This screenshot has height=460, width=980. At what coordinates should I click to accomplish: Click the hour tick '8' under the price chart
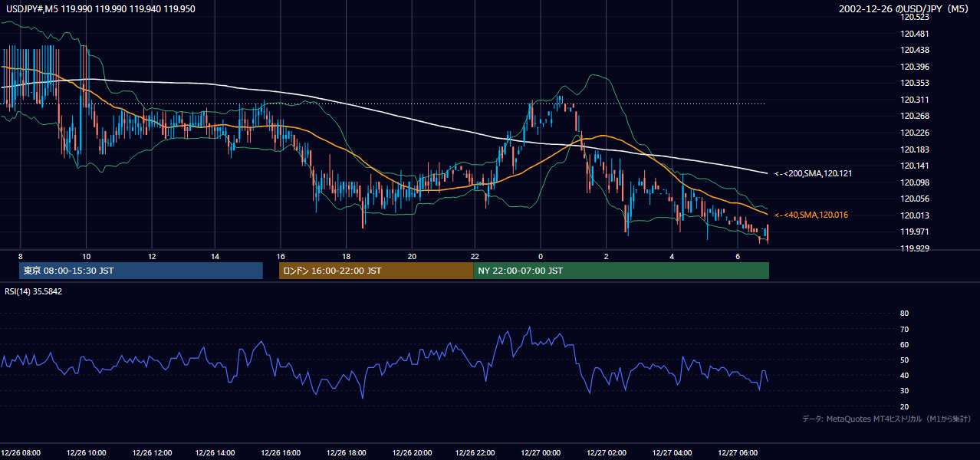tap(21, 256)
